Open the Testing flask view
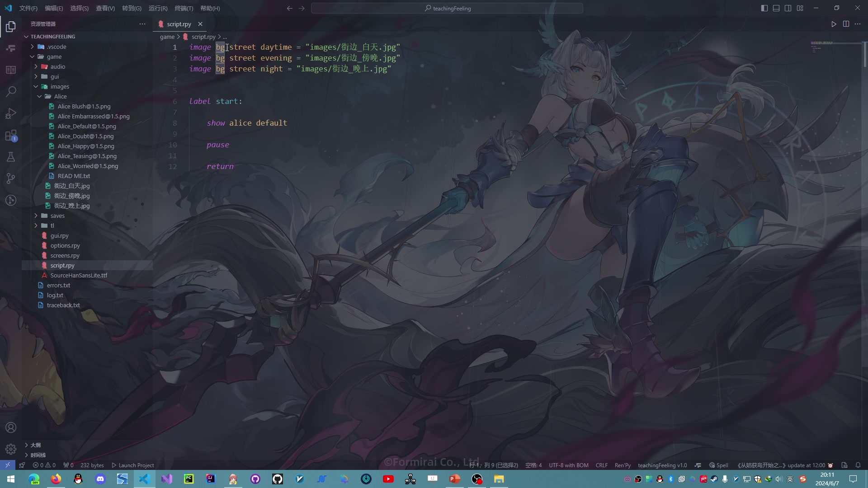 point(11,157)
